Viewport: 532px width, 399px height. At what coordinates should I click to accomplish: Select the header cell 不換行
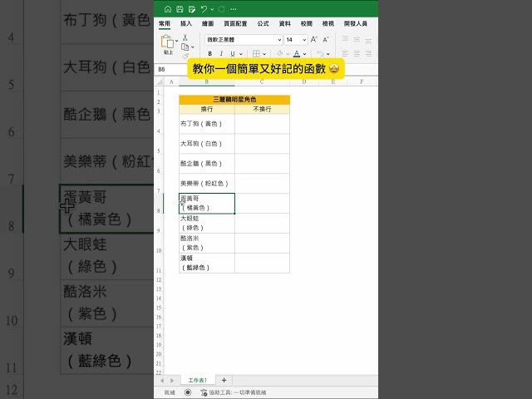262,109
